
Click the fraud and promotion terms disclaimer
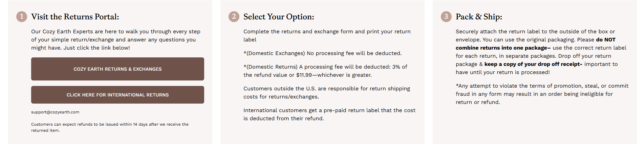pos(542,94)
